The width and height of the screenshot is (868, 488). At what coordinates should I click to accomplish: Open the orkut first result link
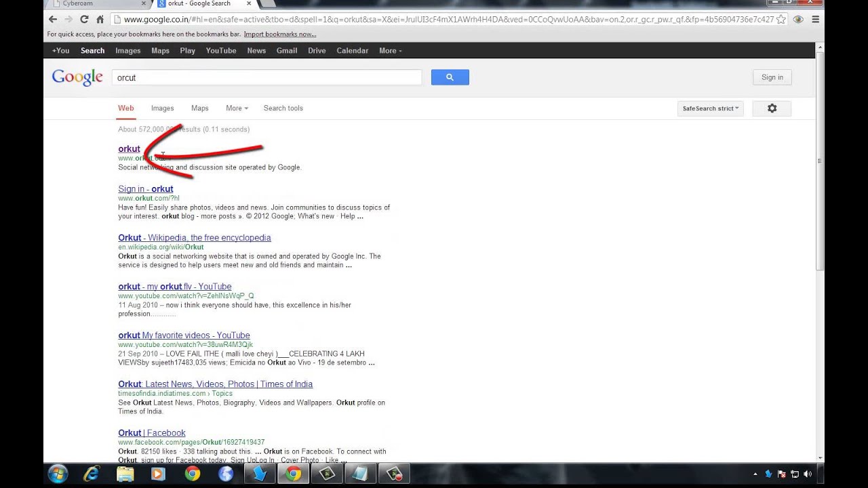pos(129,149)
